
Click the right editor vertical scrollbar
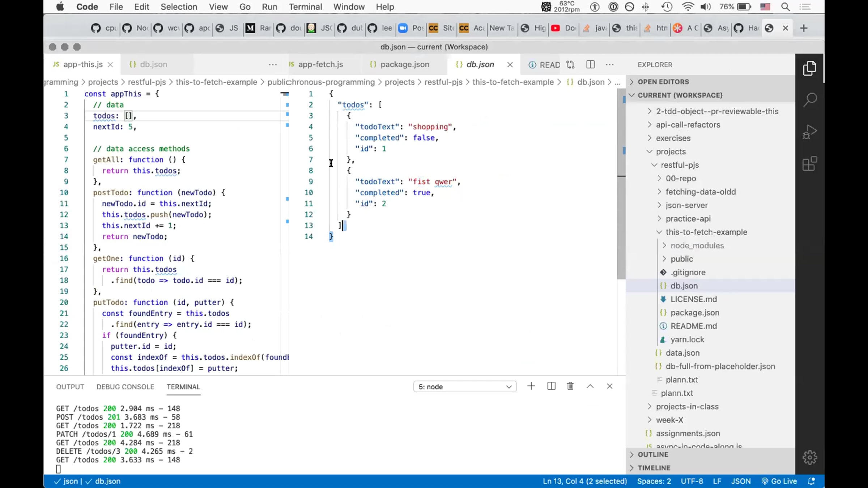pyautogui.click(x=621, y=184)
